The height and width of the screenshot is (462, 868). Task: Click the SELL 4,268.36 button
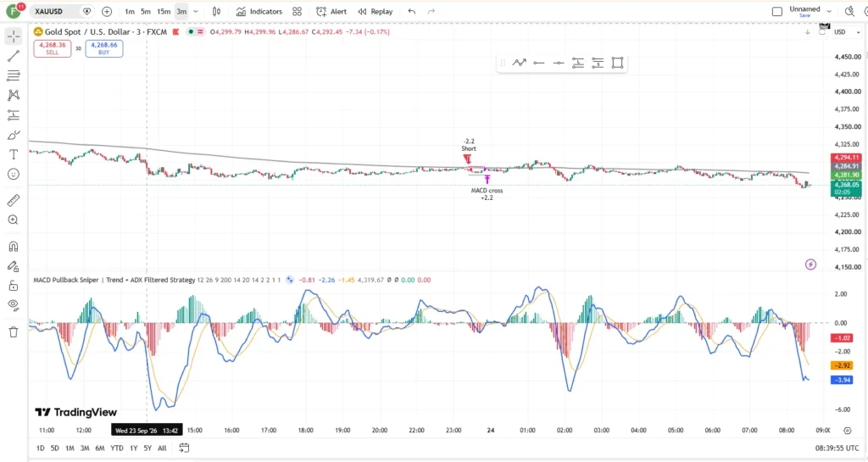pyautogui.click(x=52, y=48)
